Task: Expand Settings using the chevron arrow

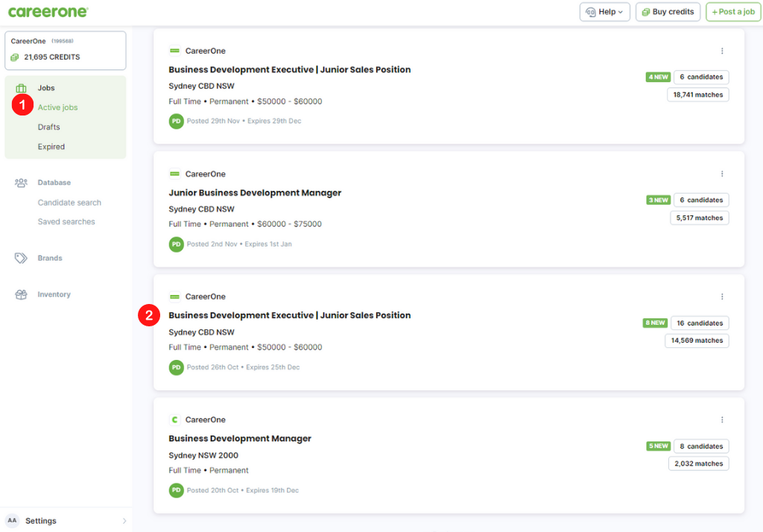Action: click(x=124, y=521)
